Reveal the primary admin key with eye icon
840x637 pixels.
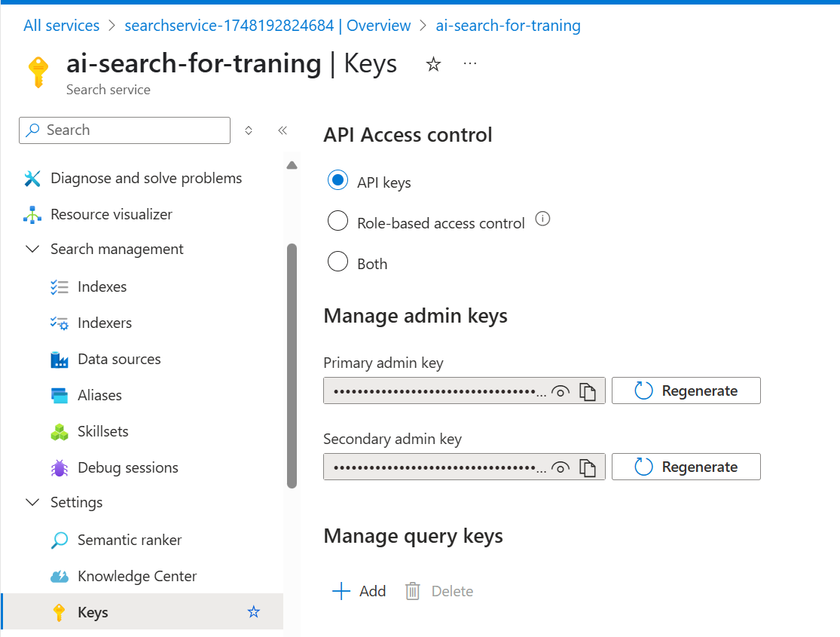point(560,391)
